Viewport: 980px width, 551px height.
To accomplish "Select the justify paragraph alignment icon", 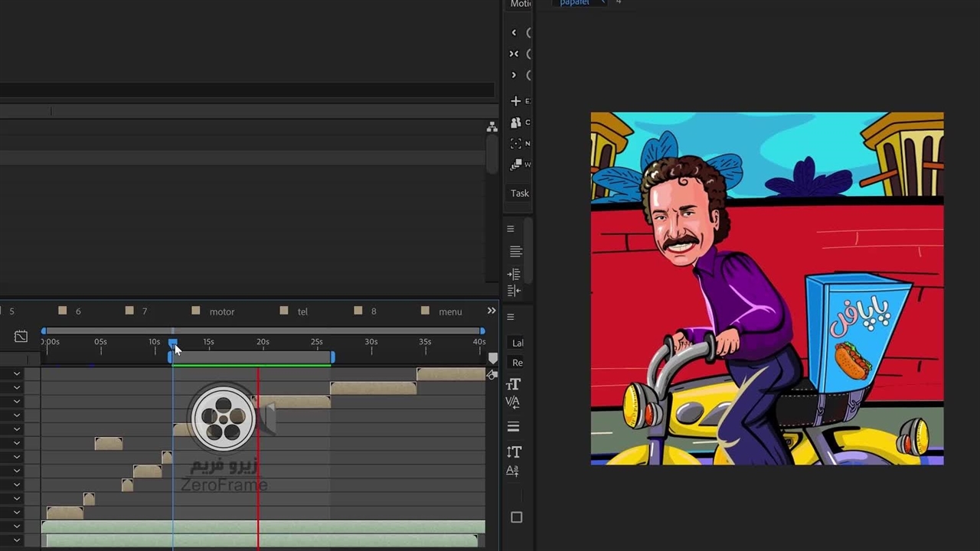I will coord(515,252).
